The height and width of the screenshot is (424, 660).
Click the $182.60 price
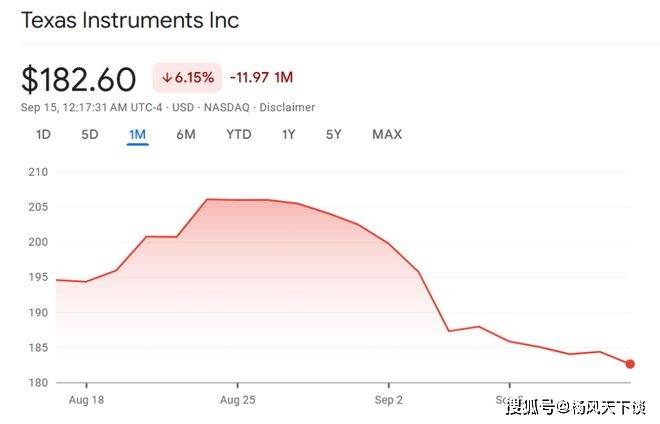point(80,77)
